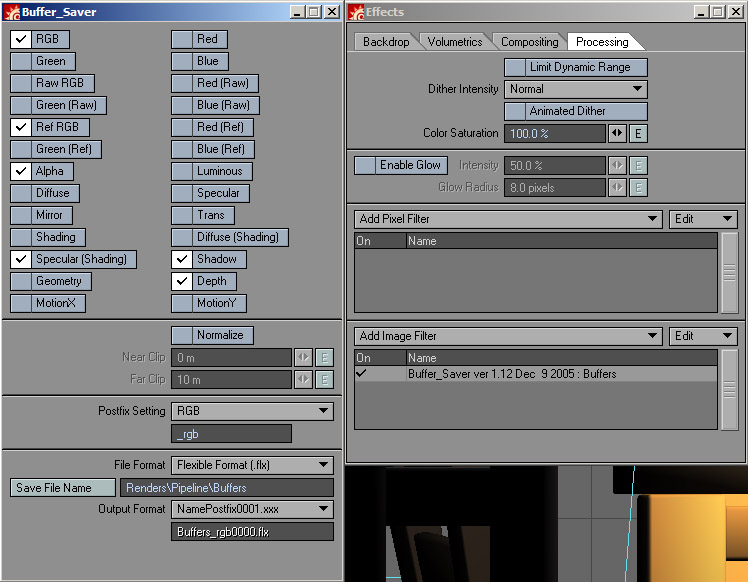The width and height of the screenshot is (748, 582).
Task: Click Save File Name button
Action: [x=63, y=488]
